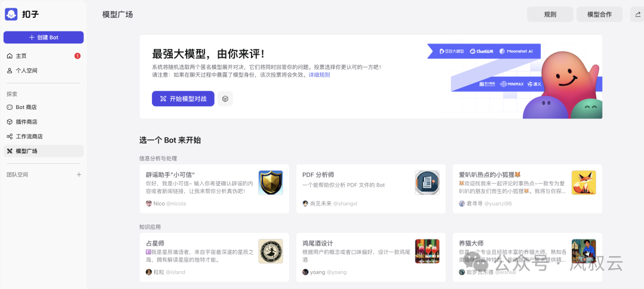Viewport: 644px width, 289px height.
Task: Open 个人空间 in the sidebar
Action: [26, 70]
